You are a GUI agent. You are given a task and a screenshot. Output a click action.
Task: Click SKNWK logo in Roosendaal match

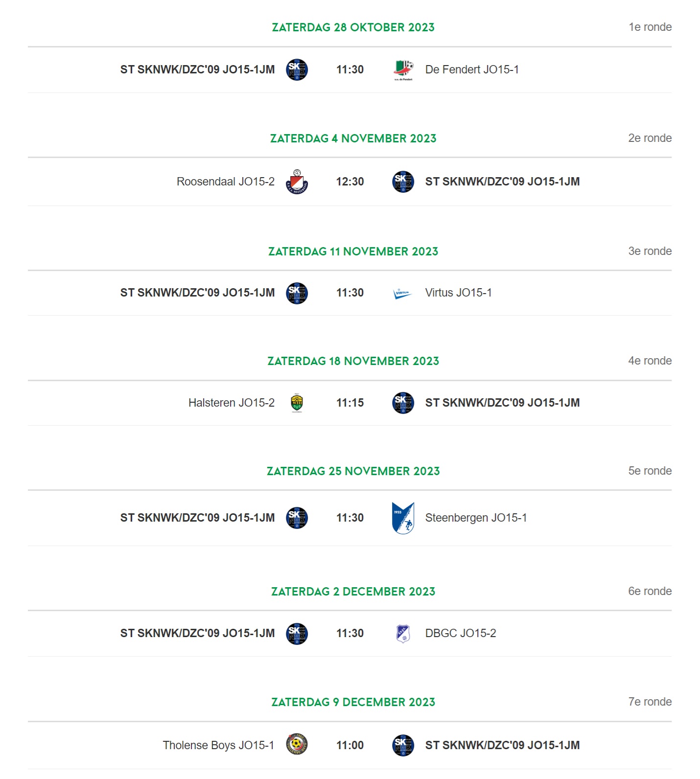(403, 182)
